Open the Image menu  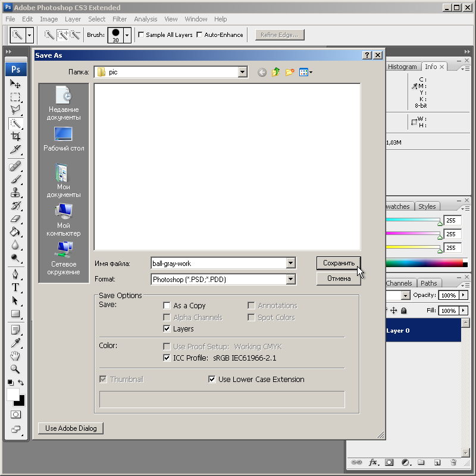[49, 19]
